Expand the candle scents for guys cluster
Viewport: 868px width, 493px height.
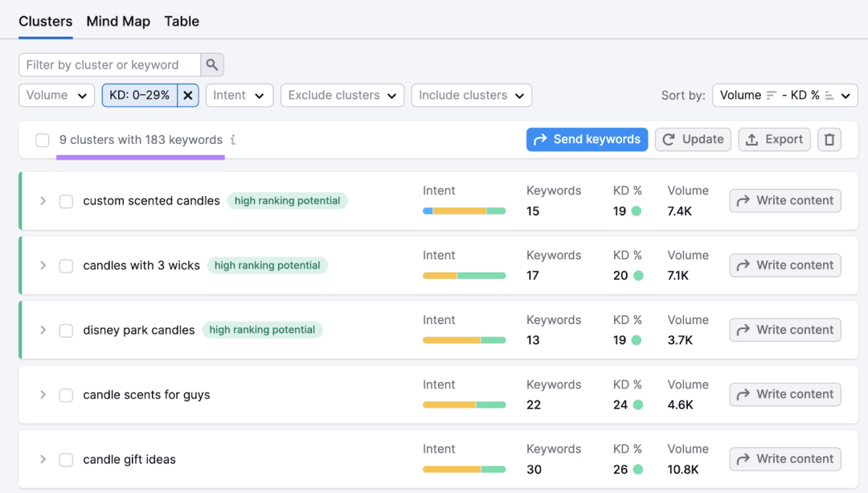tap(43, 394)
